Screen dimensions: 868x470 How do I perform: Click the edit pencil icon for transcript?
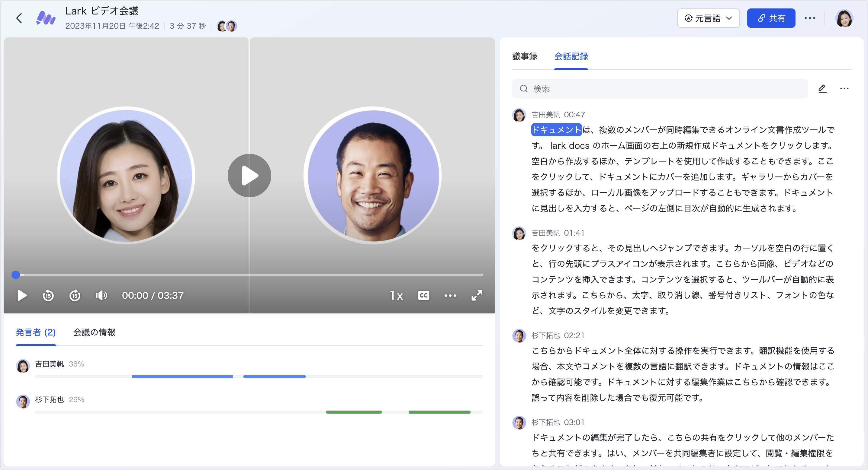tap(822, 89)
